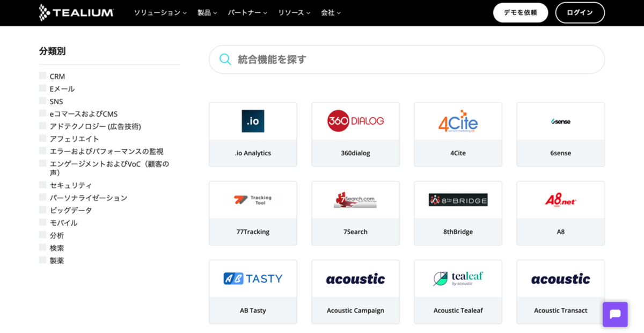
Task: Select the 360dialog logo
Action: (x=355, y=121)
